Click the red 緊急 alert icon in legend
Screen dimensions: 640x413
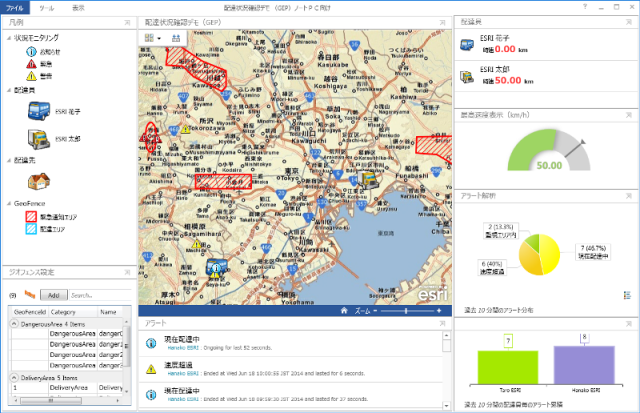30,61
